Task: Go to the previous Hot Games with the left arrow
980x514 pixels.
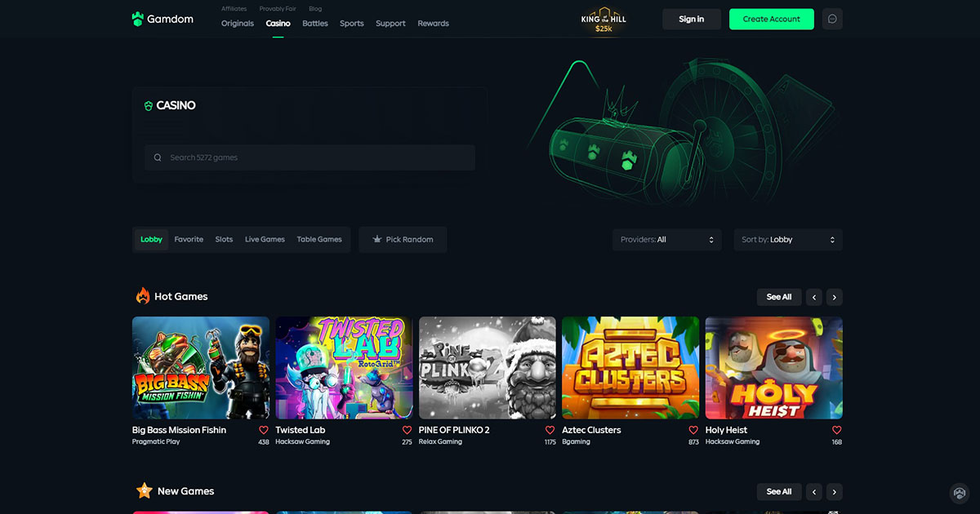Action: [814, 297]
